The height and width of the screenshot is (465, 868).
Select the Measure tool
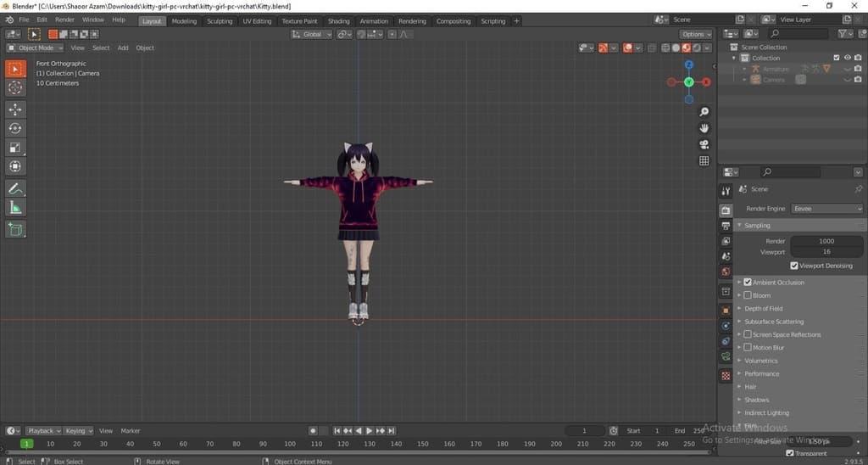[16, 208]
